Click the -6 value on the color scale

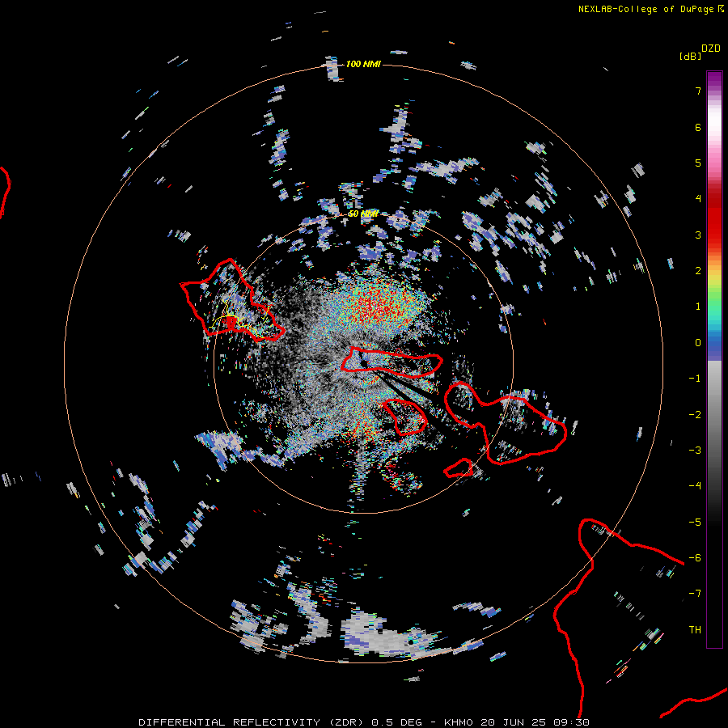tap(695, 558)
